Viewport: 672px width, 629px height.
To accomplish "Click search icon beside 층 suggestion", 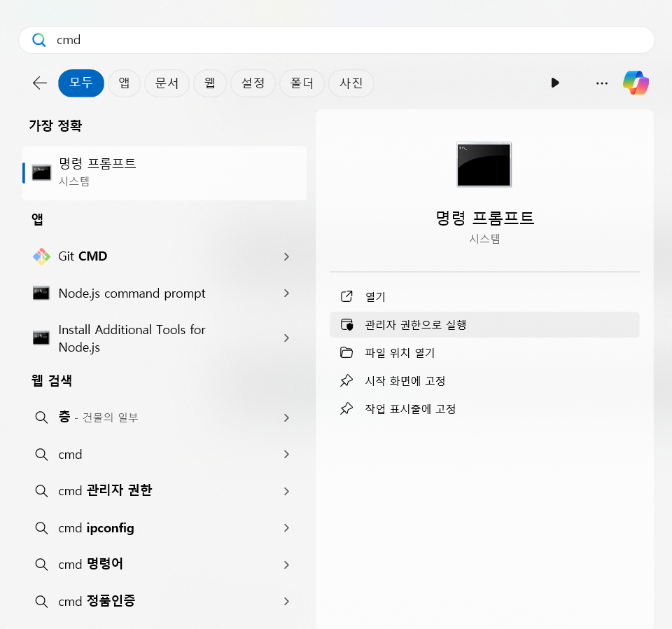I will pos(41,417).
